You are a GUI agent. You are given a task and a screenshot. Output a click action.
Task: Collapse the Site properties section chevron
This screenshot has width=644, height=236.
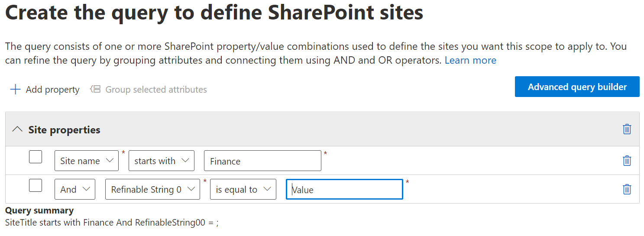17,129
